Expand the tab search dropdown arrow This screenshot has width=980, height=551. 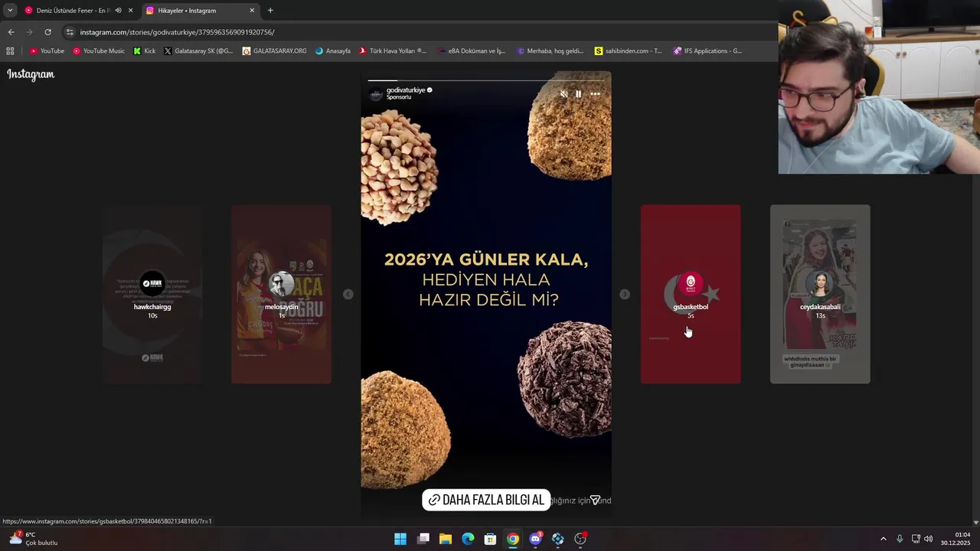pos(10,11)
